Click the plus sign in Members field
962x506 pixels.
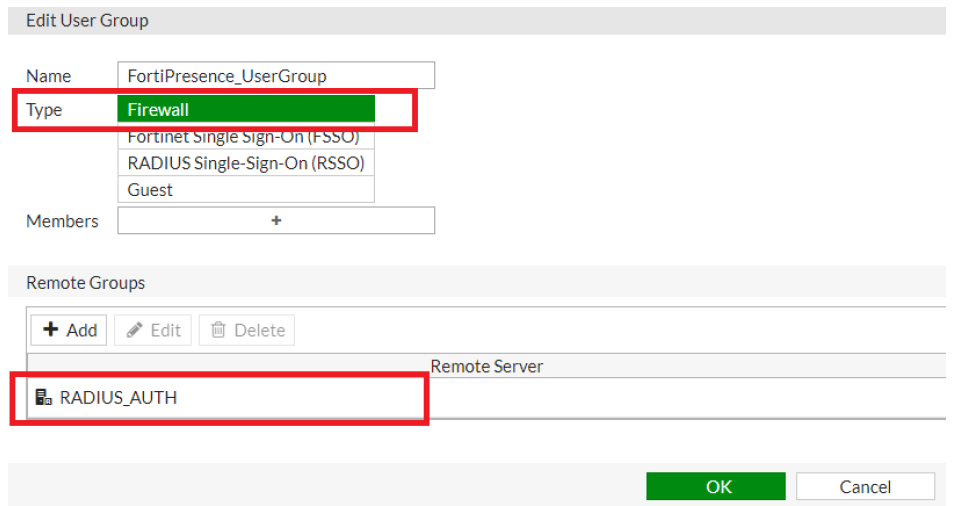click(276, 221)
